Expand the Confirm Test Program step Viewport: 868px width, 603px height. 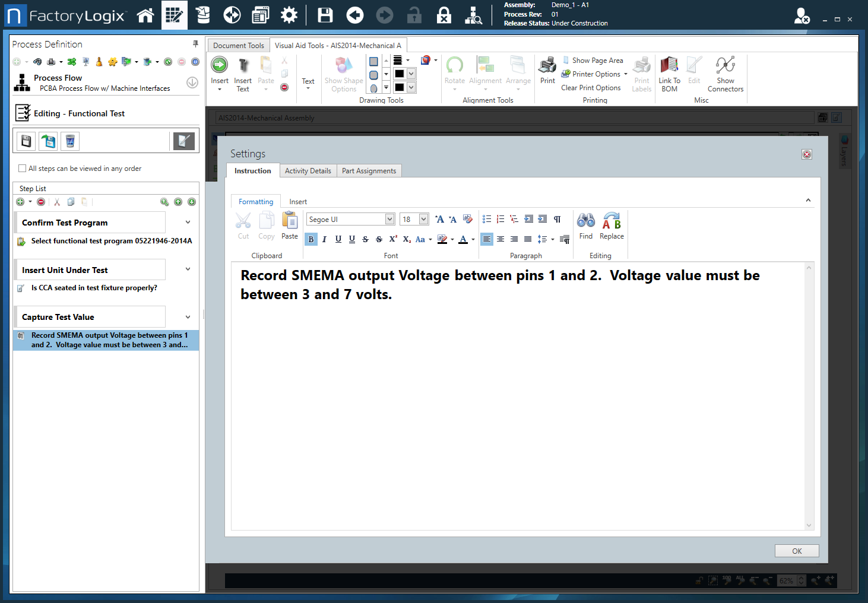point(188,223)
